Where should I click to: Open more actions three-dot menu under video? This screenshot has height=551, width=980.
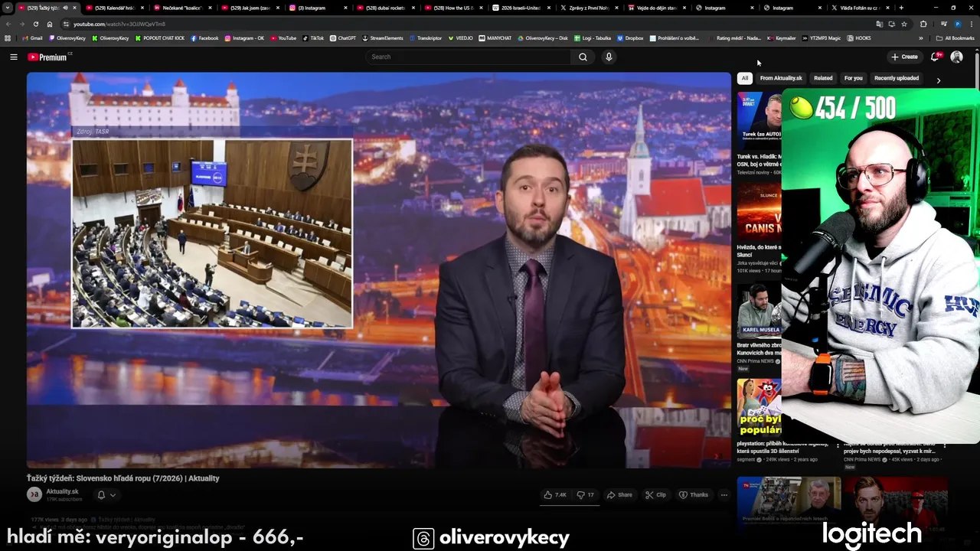click(x=724, y=495)
